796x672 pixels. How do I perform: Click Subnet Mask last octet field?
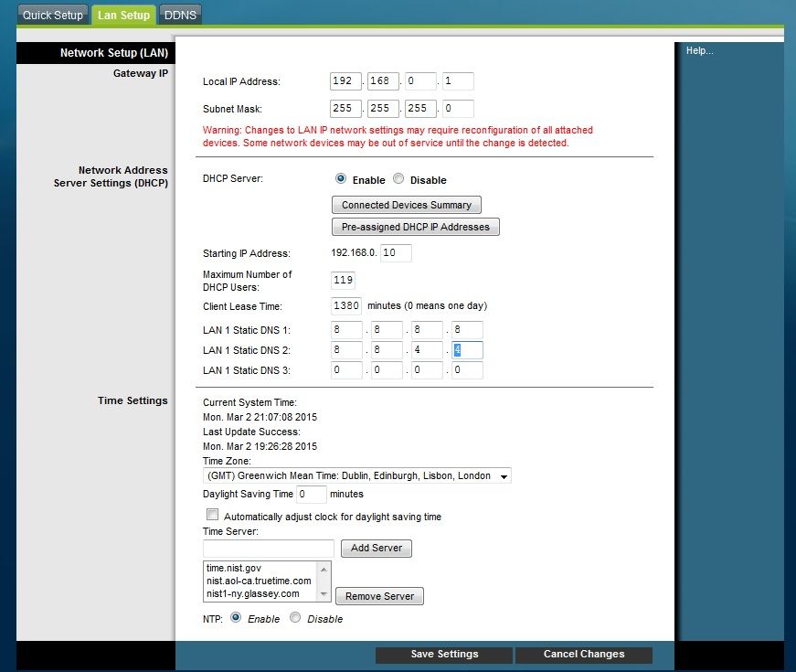point(459,109)
